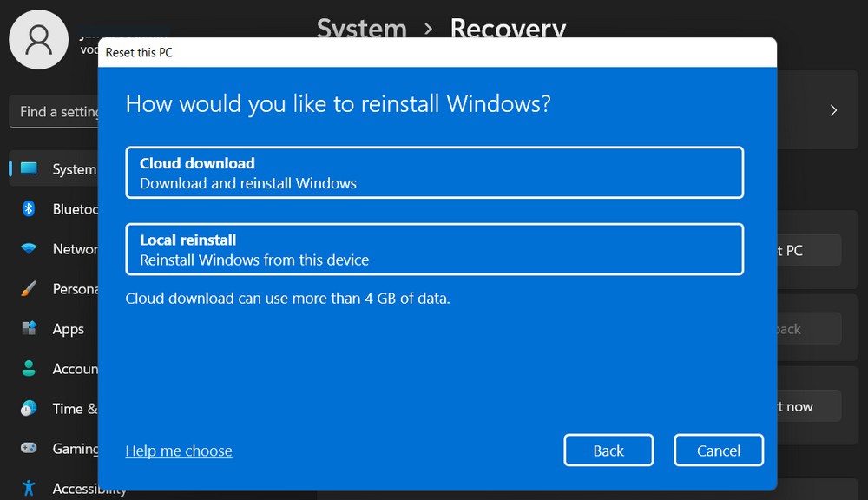This screenshot has height=500, width=868.
Task: Click the Accounts person icon in sidebar
Action: point(29,368)
